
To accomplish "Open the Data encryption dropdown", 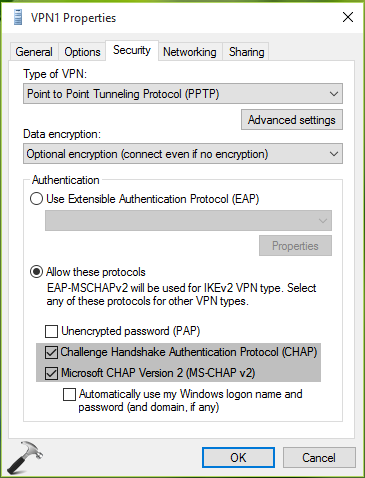I will pyautogui.click(x=183, y=154).
